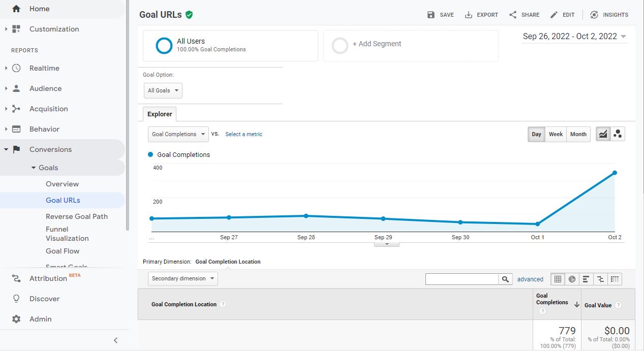Open the Secondary dimension dropdown
The image size is (644, 352).
tap(183, 278)
